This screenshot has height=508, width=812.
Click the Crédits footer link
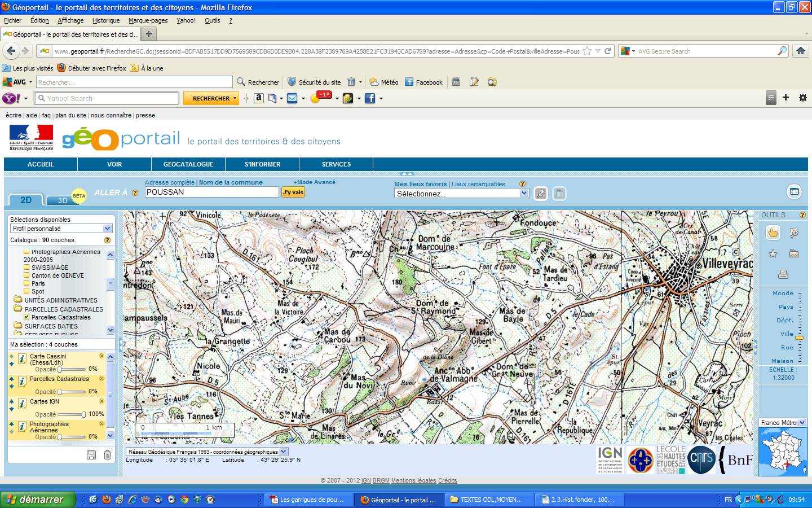click(x=448, y=480)
